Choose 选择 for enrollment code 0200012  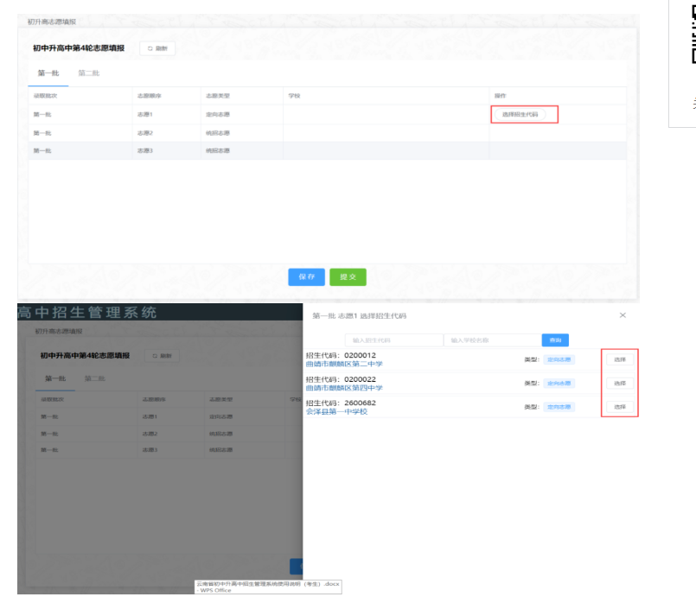point(619,359)
